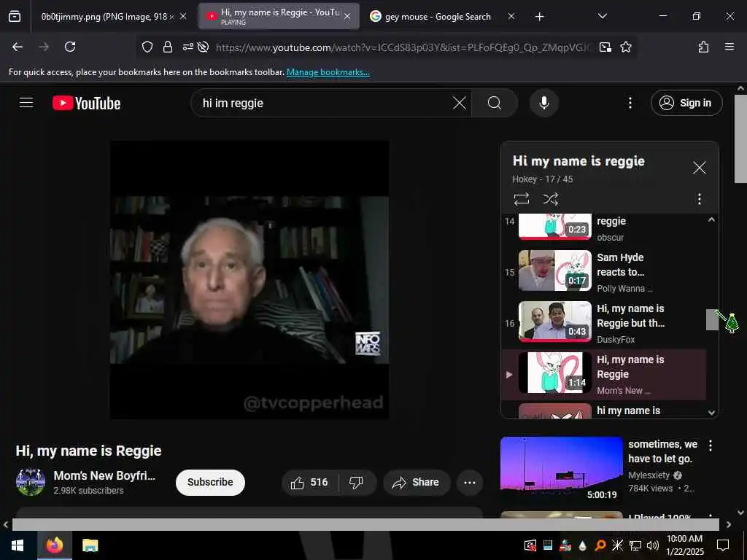The height and width of the screenshot is (560, 747).
Task: Reload the current page
Action: click(x=70, y=47)
